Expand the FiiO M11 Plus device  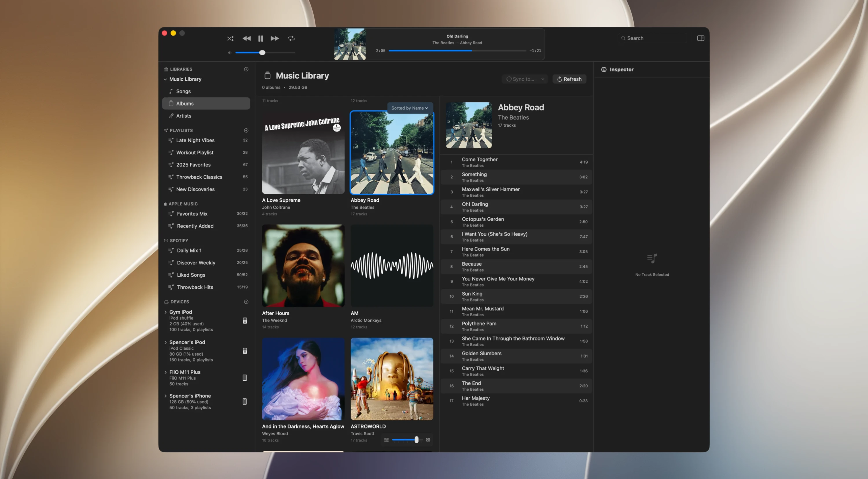pyautogui.click(x=165, y=372)
